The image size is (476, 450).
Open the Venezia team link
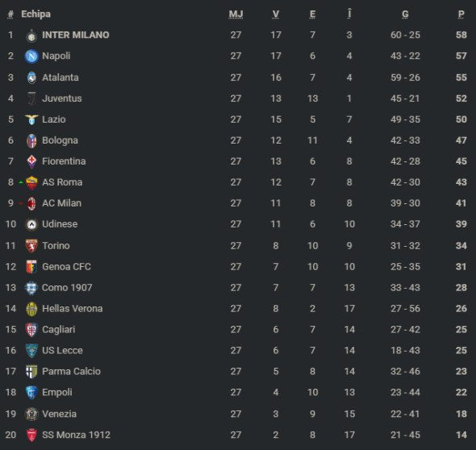59,414
